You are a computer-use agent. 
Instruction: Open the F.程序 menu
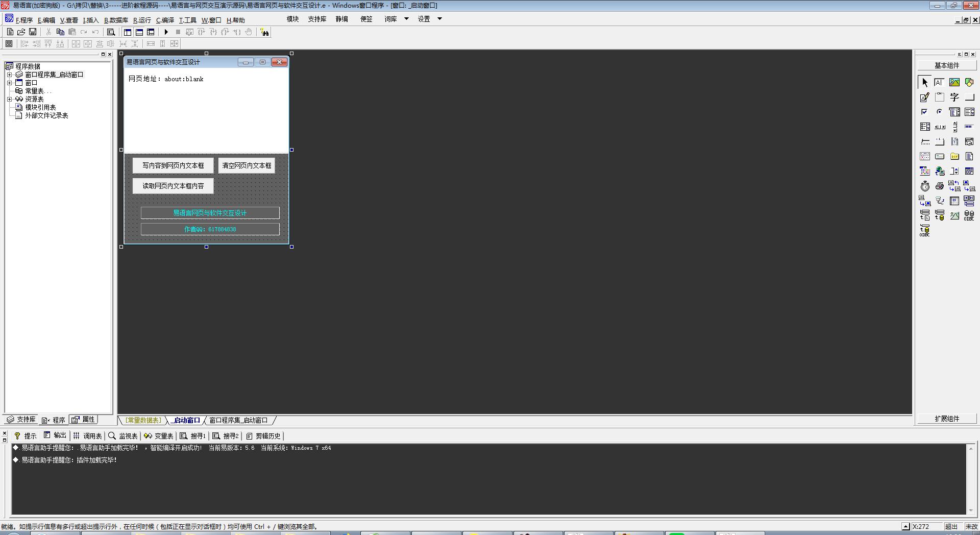24,20
